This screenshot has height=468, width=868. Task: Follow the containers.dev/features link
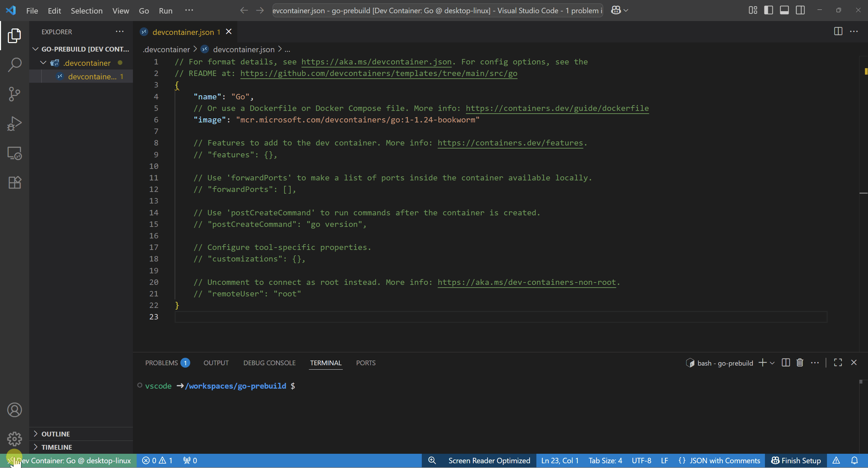(510, 143)
